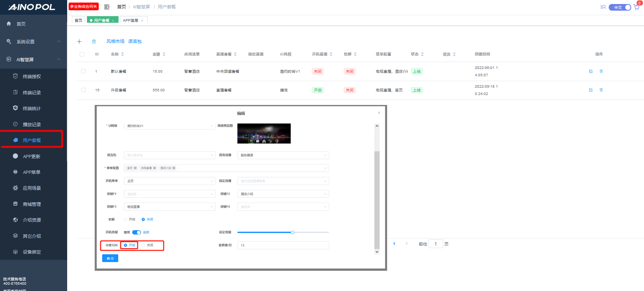This screenshot has height=291, width=644.
Task: Click the trash icon in the toolbar
Action: (x=94, y=41)
